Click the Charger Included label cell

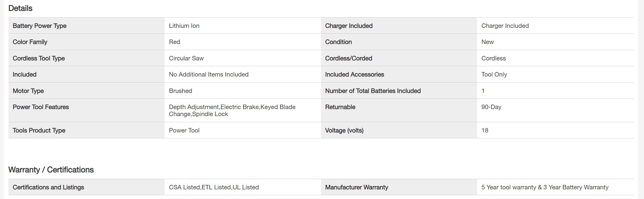[349, 26]
